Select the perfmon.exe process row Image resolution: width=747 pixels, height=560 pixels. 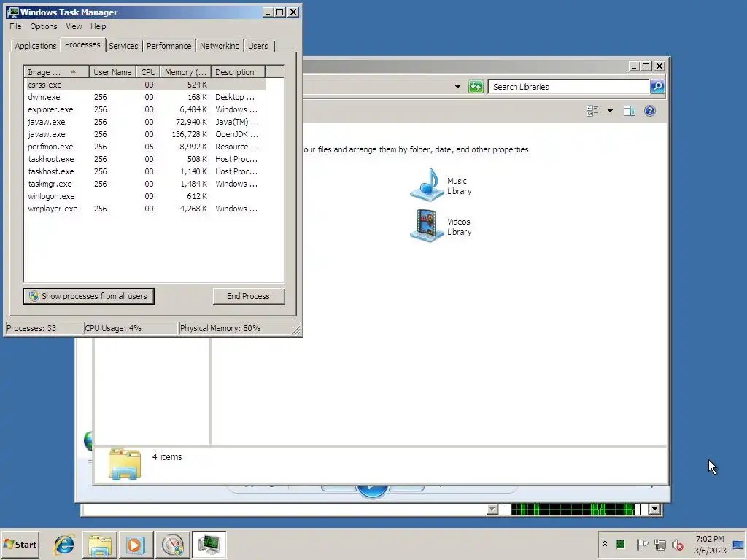(x=145, y=146)
